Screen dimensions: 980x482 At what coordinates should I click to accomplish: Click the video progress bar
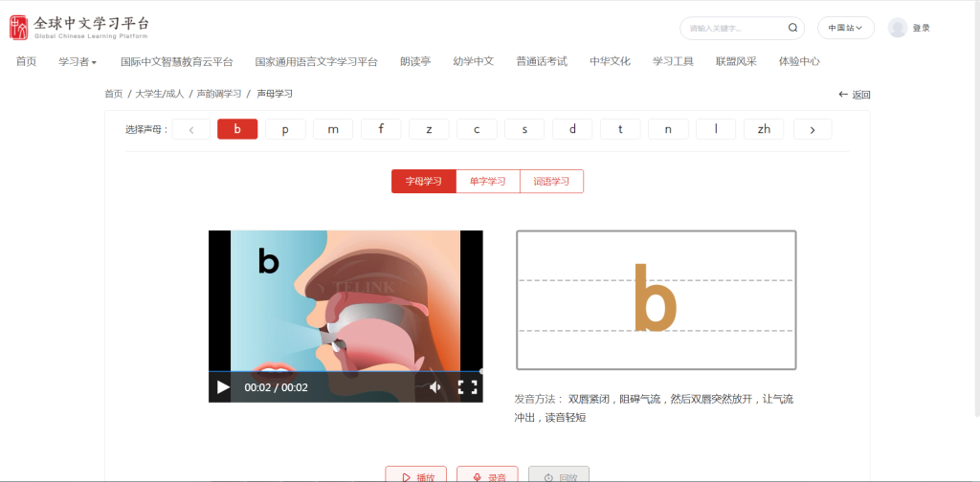click(x=345, y=371)
